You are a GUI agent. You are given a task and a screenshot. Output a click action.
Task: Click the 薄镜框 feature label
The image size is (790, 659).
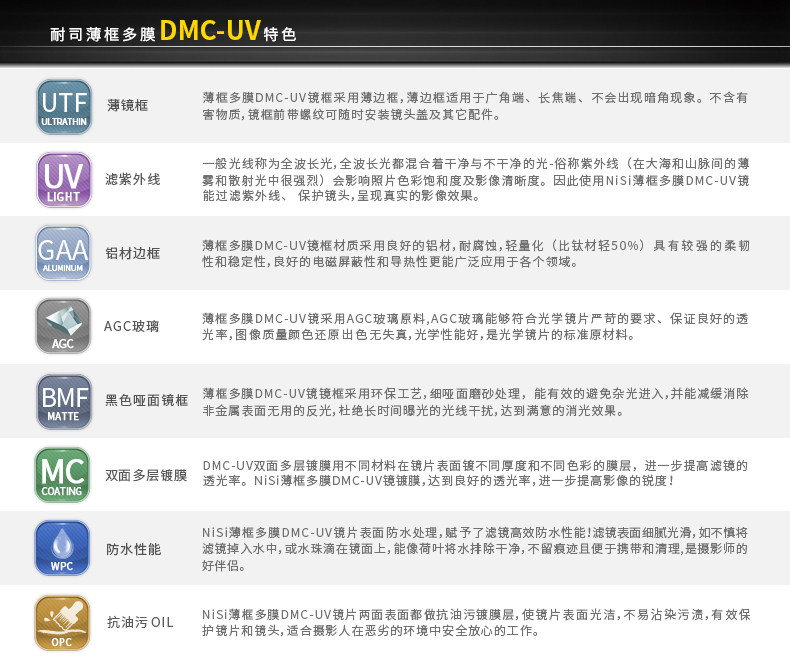(127, 105)
